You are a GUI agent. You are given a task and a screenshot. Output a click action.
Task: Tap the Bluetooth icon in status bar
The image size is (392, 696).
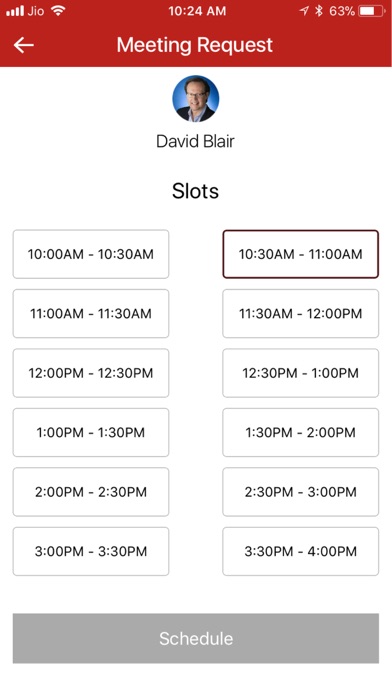coord(319,11)
